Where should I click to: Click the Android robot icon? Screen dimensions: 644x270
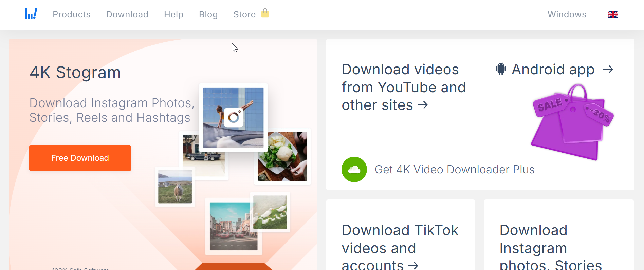pos(501,69)
